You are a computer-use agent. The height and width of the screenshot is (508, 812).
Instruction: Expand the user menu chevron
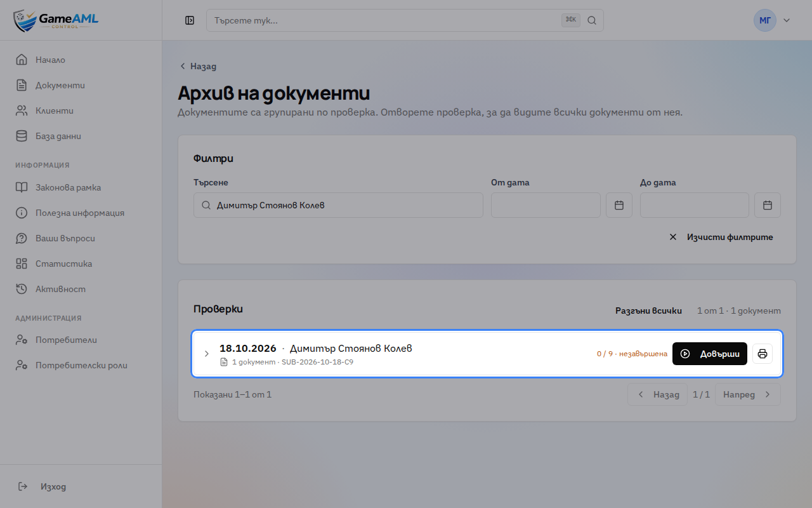click(x=787, y=20)
